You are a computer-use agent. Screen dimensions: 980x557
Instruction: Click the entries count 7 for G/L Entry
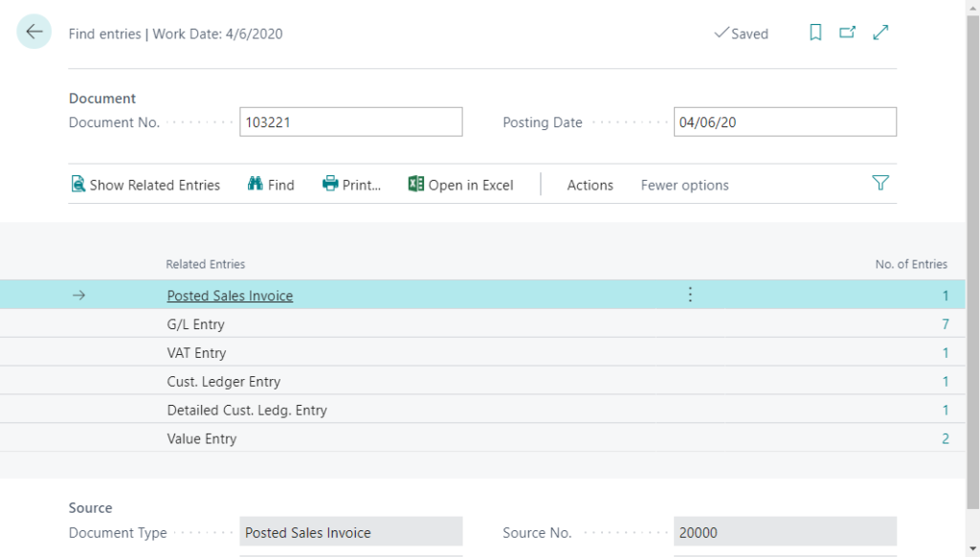tap(945, 323)
